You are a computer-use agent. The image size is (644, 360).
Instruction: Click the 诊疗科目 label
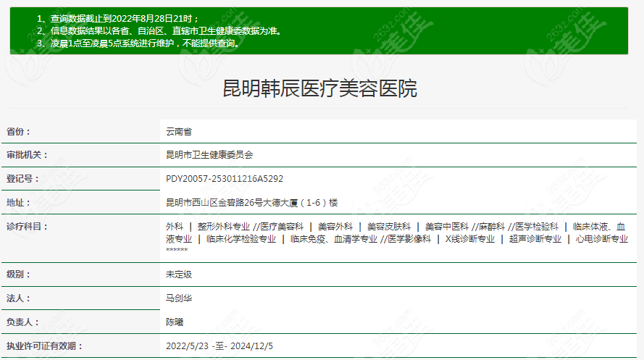coord(27,226)
